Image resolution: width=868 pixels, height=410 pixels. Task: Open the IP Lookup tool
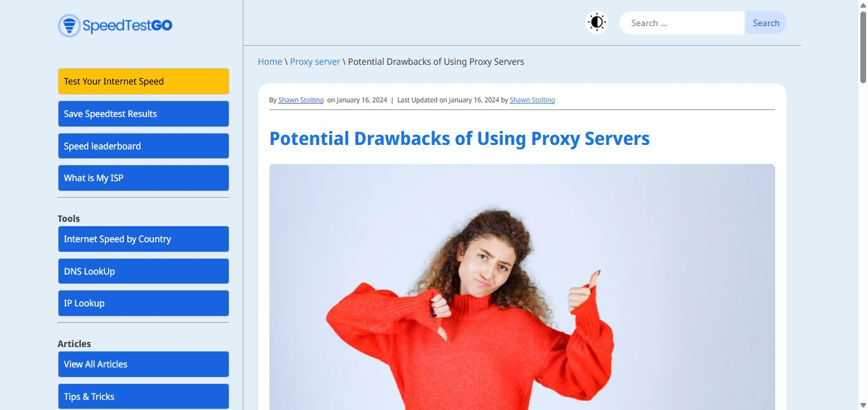click(x=143, y=303)
